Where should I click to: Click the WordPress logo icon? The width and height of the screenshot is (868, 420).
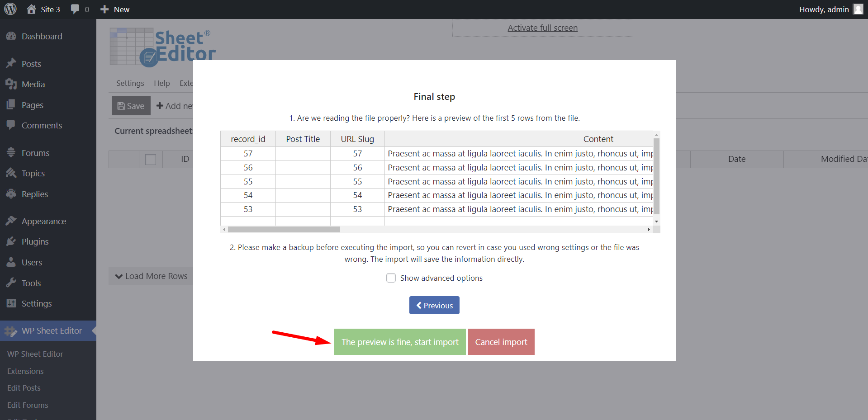click(x=10, y=9)
